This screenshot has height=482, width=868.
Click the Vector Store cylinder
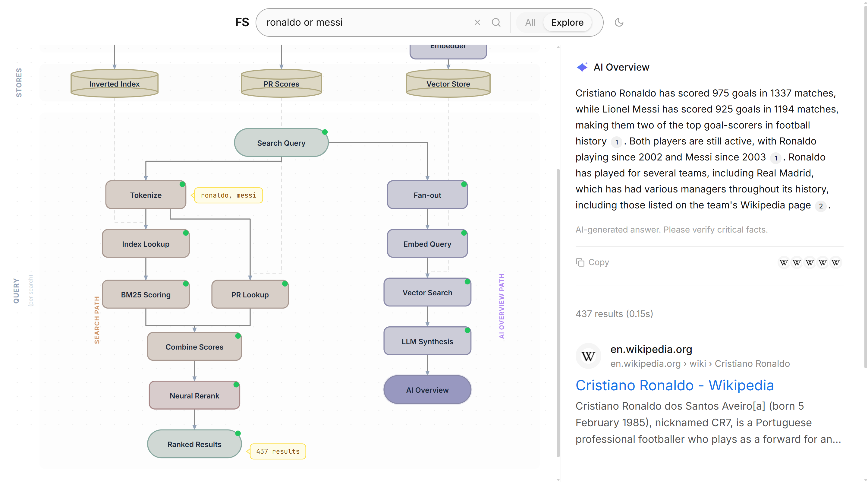[x=448, y=83]
